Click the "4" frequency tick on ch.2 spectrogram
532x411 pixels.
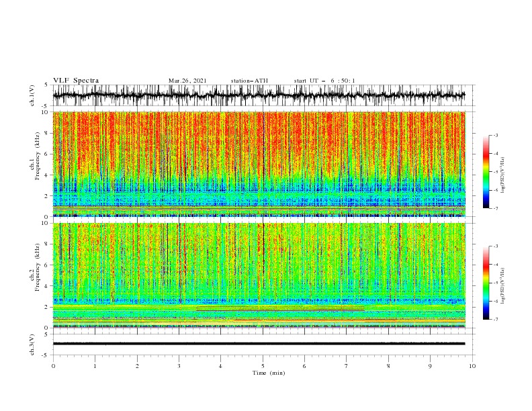(47, 286)
